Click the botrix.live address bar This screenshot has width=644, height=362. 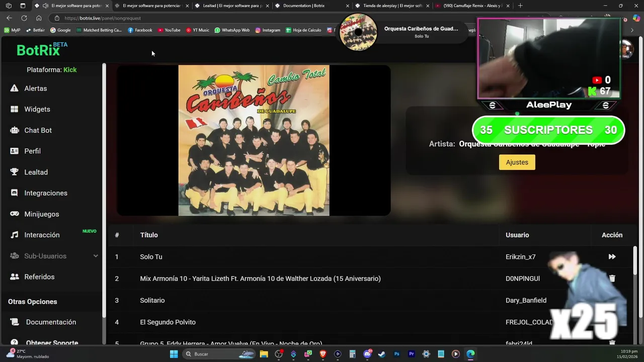tap(102, 18)
